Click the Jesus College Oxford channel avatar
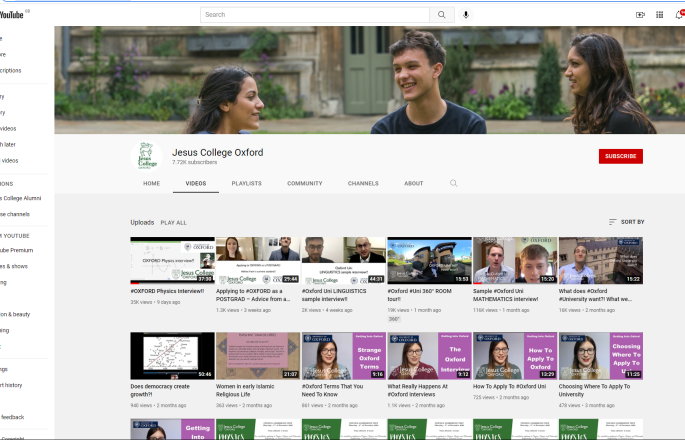 [147, 157]
